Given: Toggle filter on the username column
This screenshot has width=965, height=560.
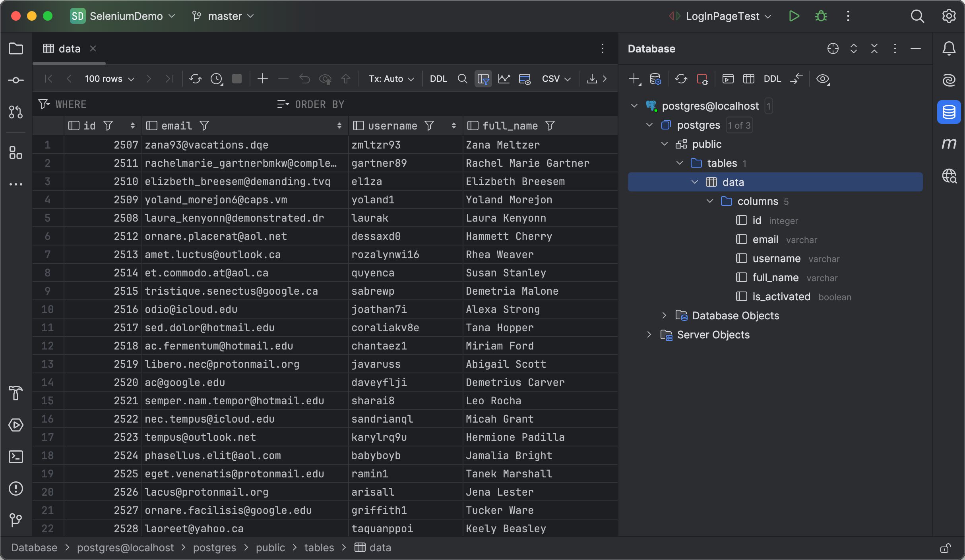Looking at the screenshot, I should [429, 126].
